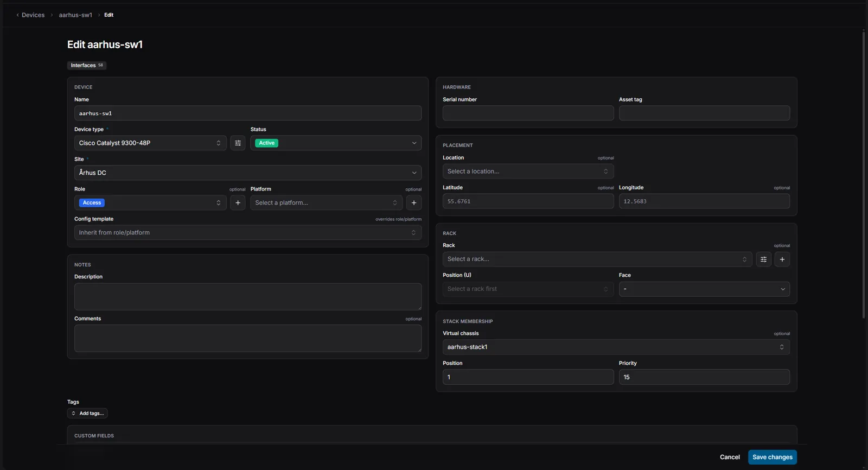Click the CUSTOM FIELDS section header
This screenshot has width=868, height=470.
[94, 436]
